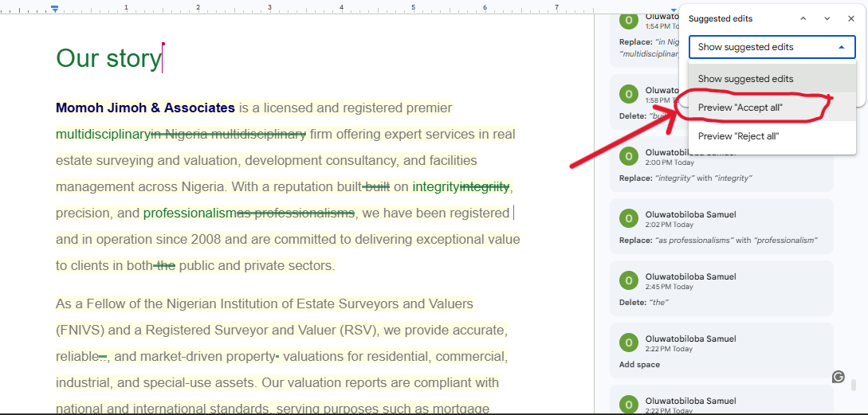The width and height of the screenshot is (868, 415).
Task: Collapse the "Show suggested edits" combo box
Action: [x=772, y=47]
